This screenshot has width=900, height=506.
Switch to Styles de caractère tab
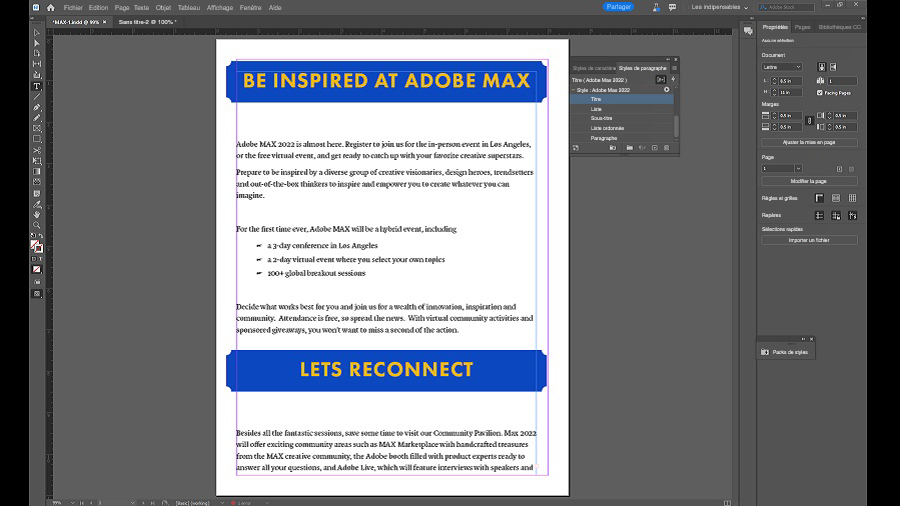point(593,68)
